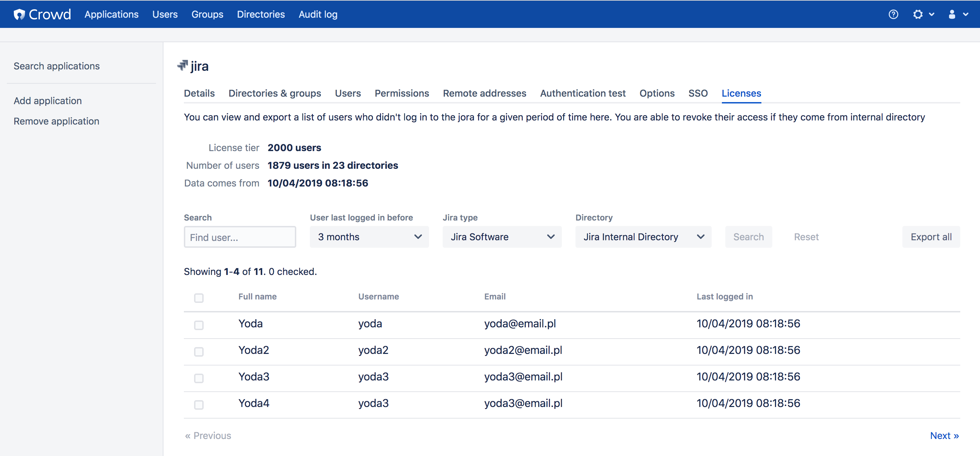Viewport: 980px width, 456px height.
Task: Open the settings gear icon menu
Action: click(x=918, y=14)
